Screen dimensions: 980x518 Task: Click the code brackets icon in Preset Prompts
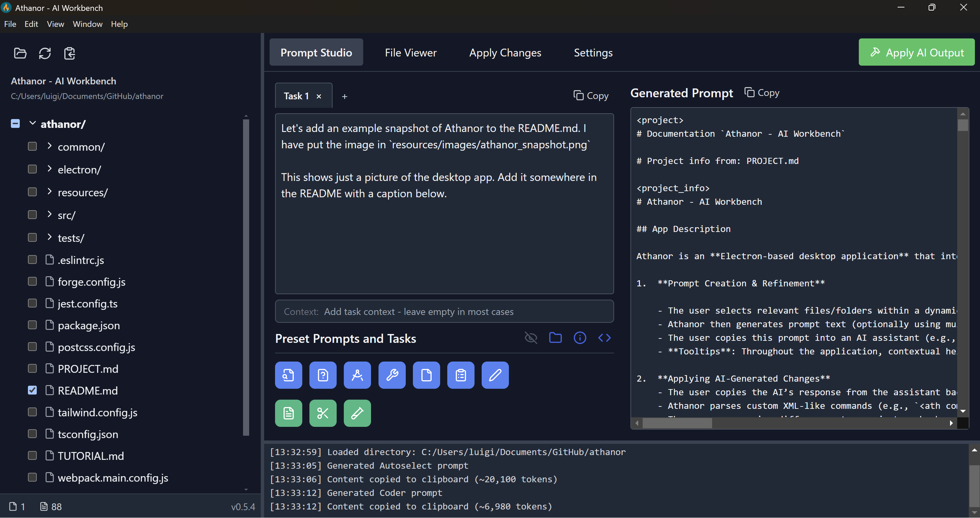click(604, 337)
